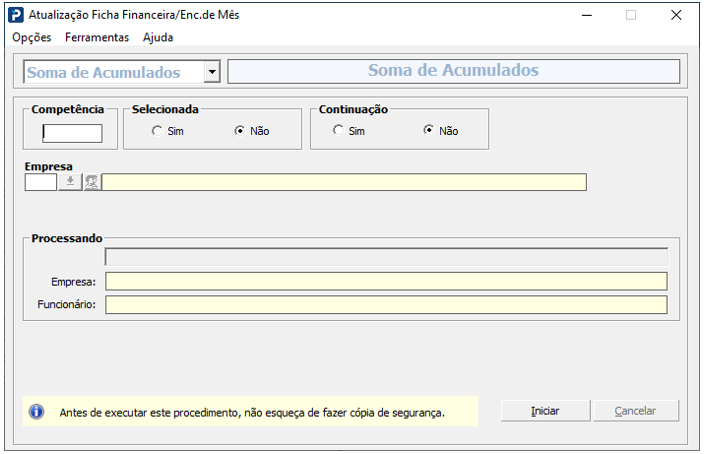704x454 pixels.
Task: Click the blue information icon
Action: coord(36,411)
